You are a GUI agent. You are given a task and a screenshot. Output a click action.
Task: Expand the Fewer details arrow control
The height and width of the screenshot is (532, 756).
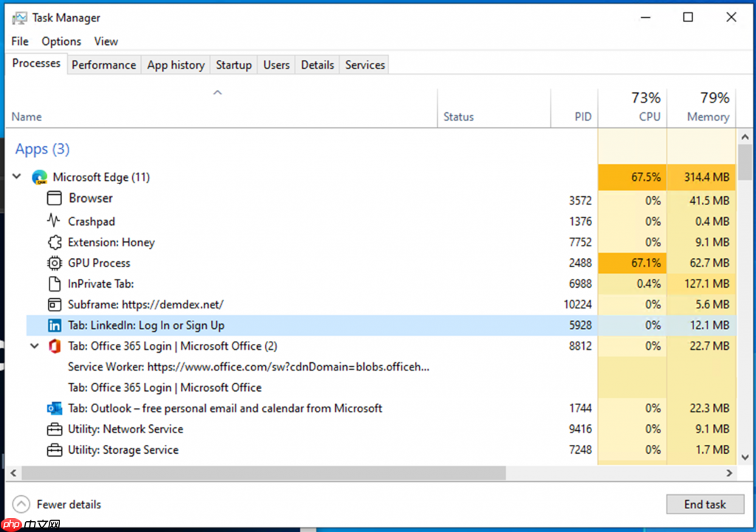pos(22,504)
